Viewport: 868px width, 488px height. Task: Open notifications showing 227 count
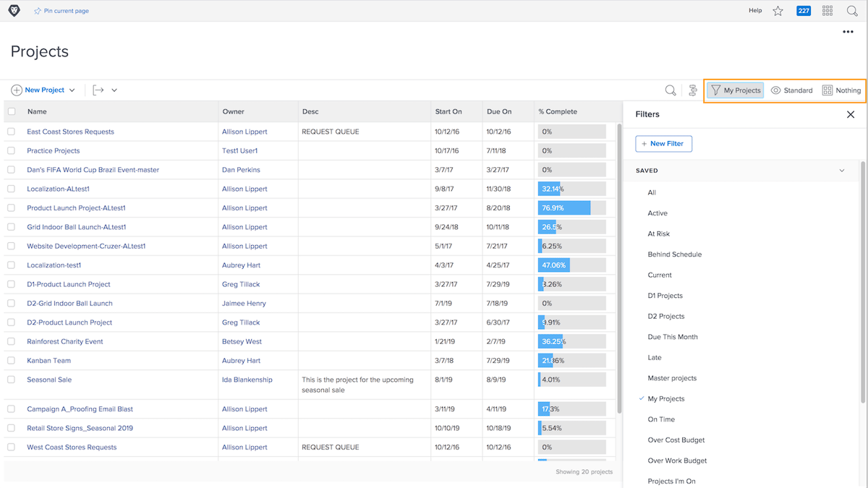(x=803, y=10)
